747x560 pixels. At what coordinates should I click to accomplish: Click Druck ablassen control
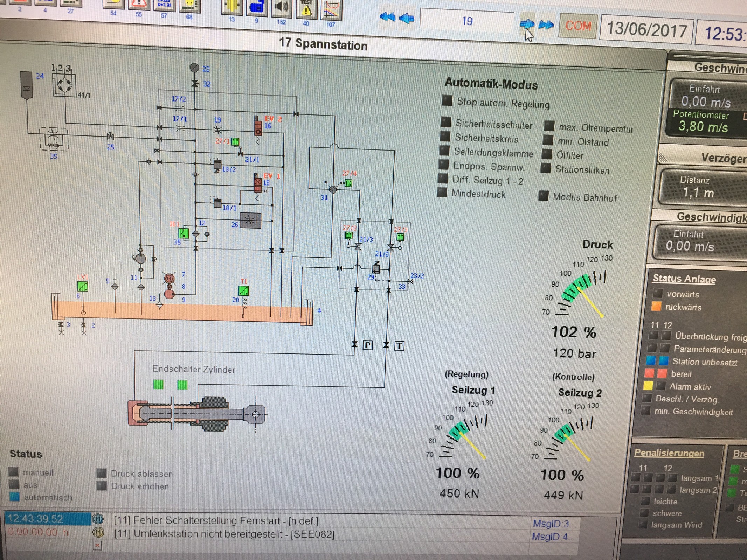point(102,473)
